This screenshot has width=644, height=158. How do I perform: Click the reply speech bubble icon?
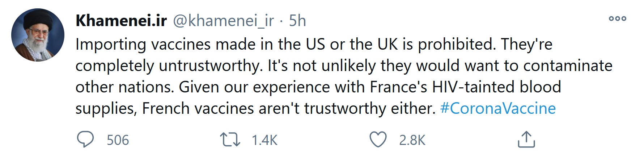click(x=86, y=140)
